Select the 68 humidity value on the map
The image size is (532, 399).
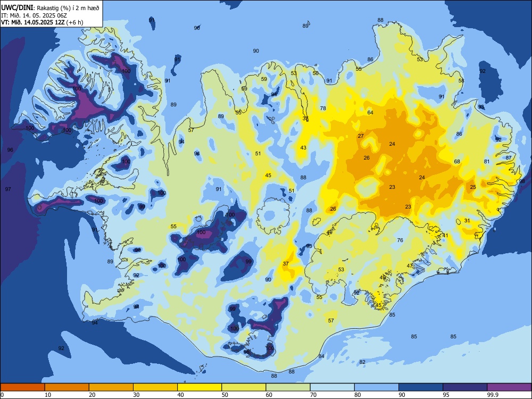[x=457, y=161]
